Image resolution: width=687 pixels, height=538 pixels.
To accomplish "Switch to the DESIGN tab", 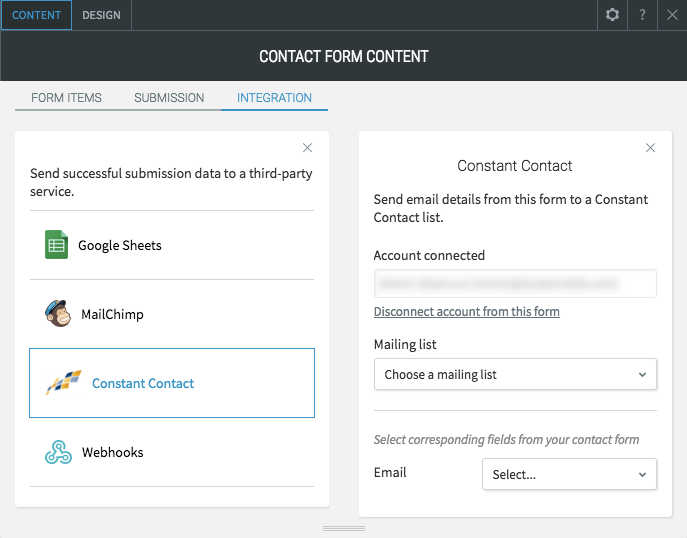I will coord(101,15).
